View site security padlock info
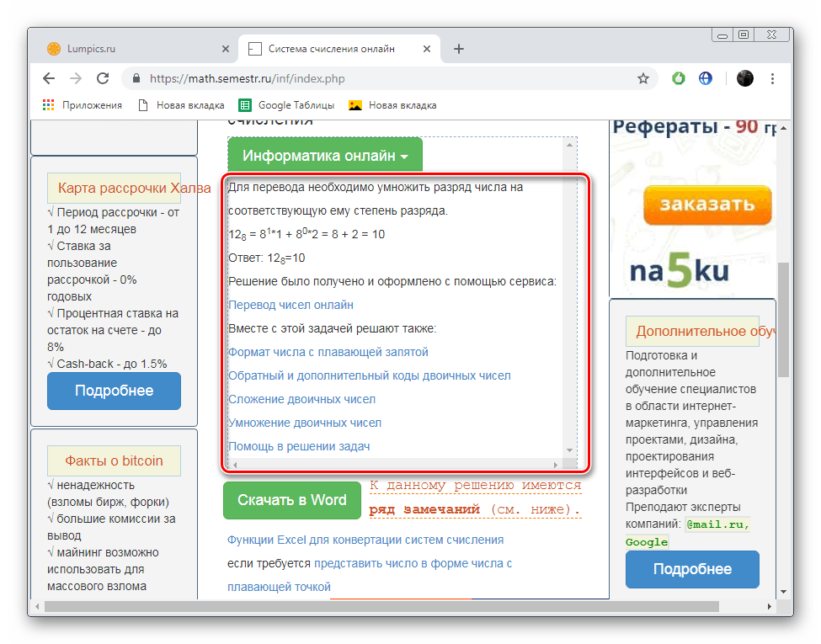The image size is (821, 644). click(136, 78)
